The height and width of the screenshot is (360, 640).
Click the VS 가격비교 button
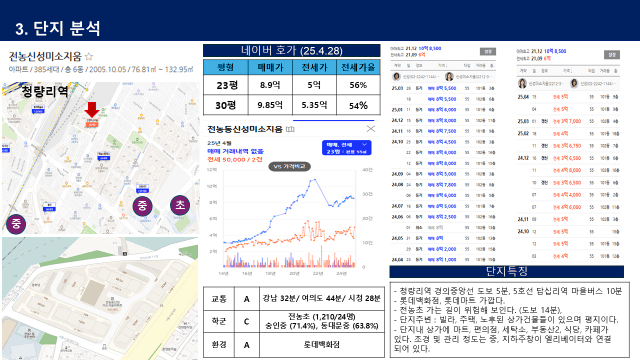point(289,167)
